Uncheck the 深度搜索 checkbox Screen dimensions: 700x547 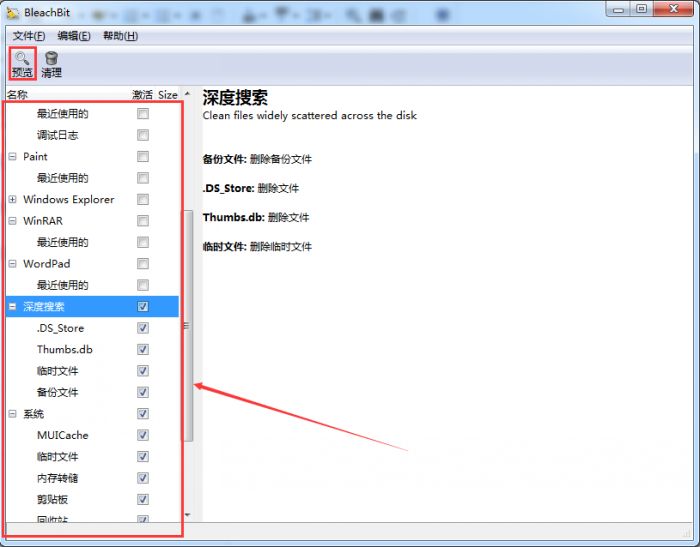pyautogui.click(x=143, y=307)
